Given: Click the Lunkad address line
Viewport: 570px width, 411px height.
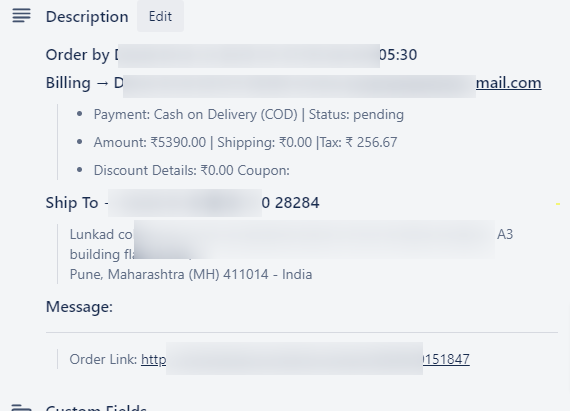Looking at the screenshot, I should click(x=291, y=234).
